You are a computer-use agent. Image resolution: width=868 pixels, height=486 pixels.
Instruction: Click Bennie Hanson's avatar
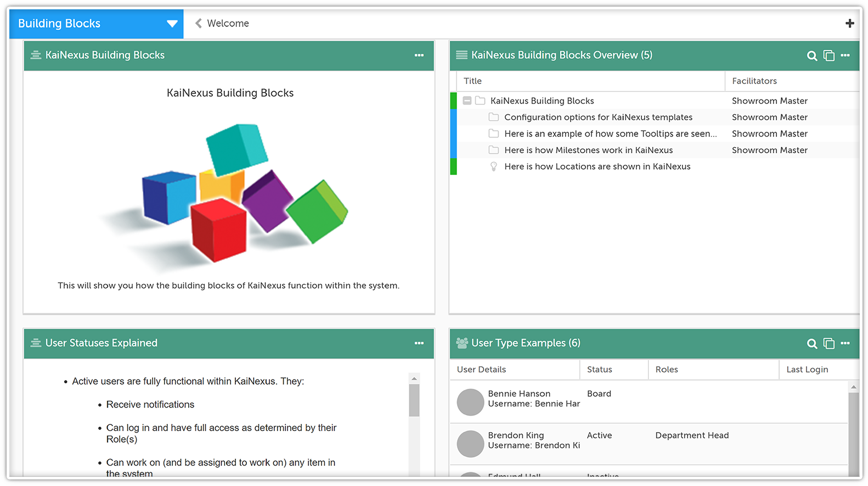[470, 402]
